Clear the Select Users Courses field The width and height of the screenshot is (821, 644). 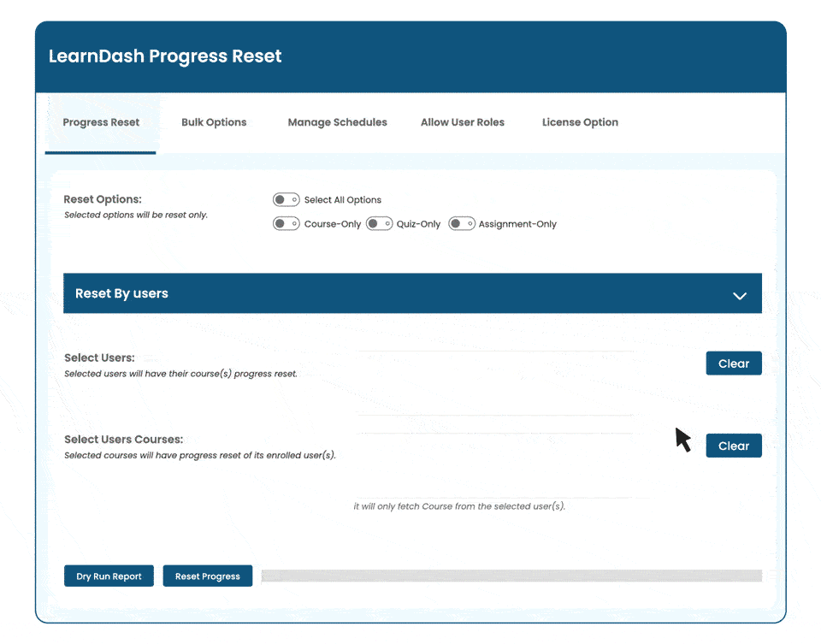click(x=734, y=446)
